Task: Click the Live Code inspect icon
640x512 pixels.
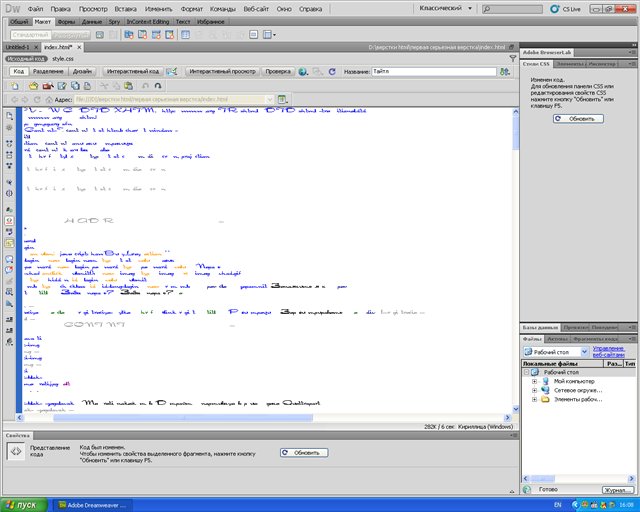Action: [172, 72]
